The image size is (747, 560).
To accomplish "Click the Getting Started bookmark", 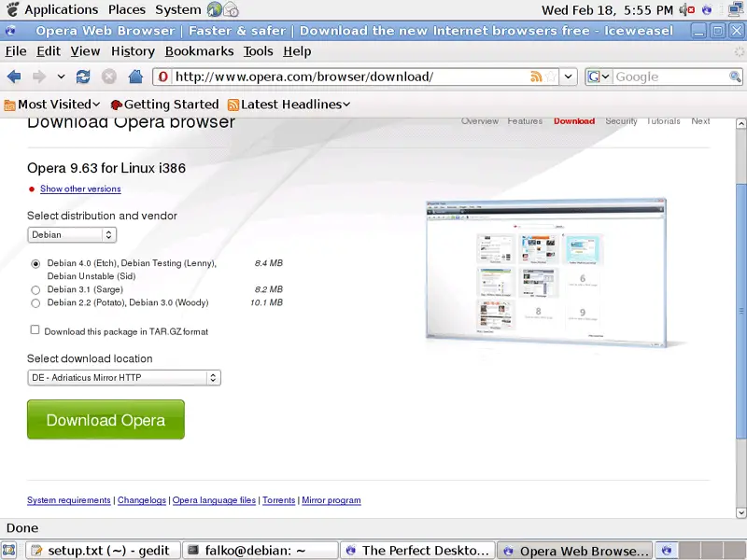I will (x=164, y=105).
